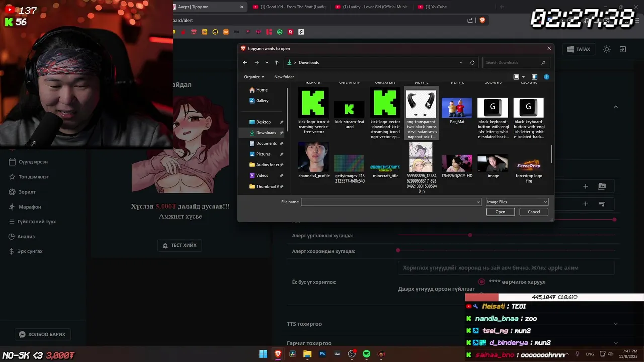Open the recent locations dropdown arrow
This screenshot has height=362, width=644.
coord(267,63)
